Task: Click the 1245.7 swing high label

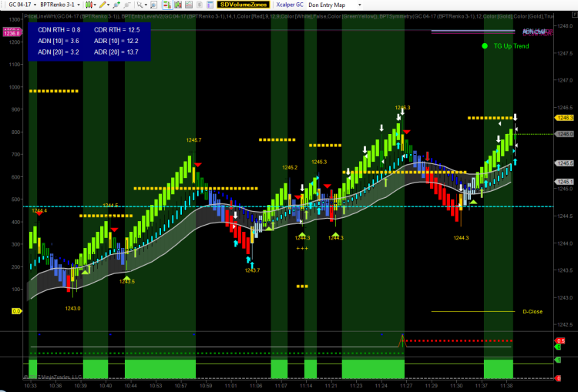Action: [193, 140]
